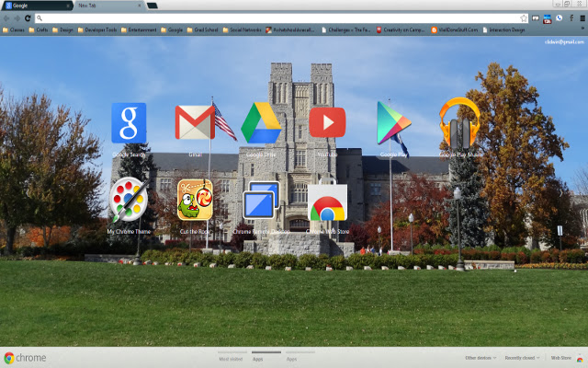588x368 pixels.
Task: Click the screen-capture extension icon with red badge
Action: tap(548, 18)
